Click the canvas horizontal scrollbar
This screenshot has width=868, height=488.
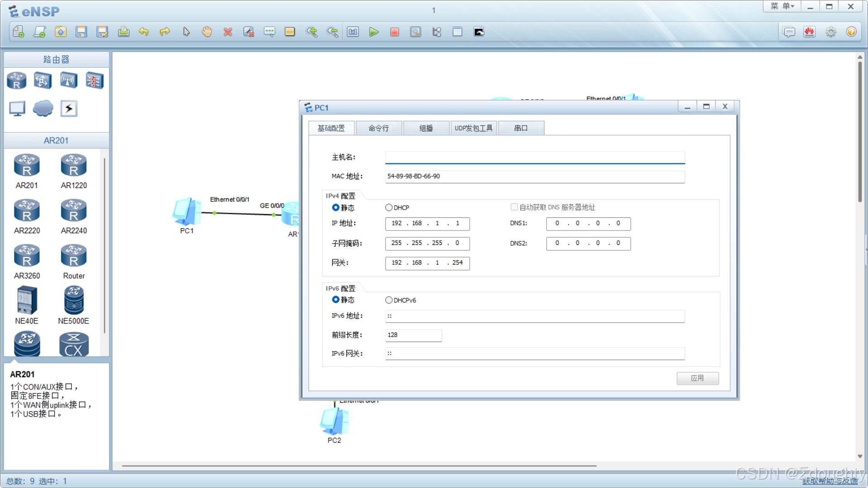point(359,465)
